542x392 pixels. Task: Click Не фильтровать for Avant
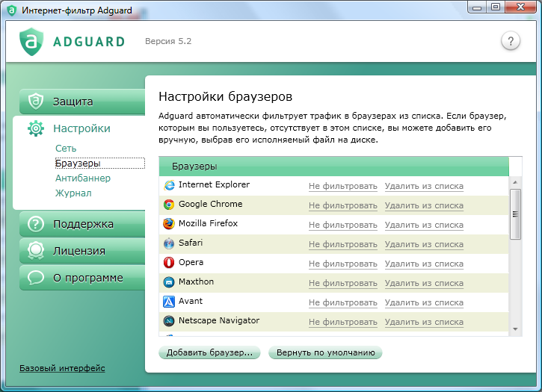(x=343, y=302)
